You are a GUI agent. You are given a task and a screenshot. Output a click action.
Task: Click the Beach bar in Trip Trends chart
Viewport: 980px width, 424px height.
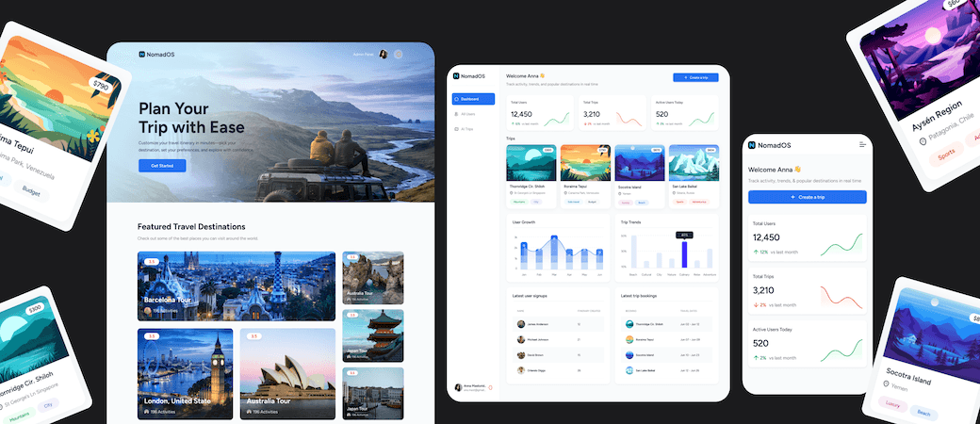click(634, 252)
